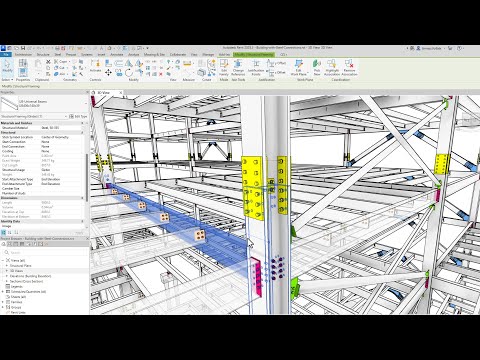Expand the Sections tree node
The height and width of the screenshot is (360, 480).
coord(7,281)
